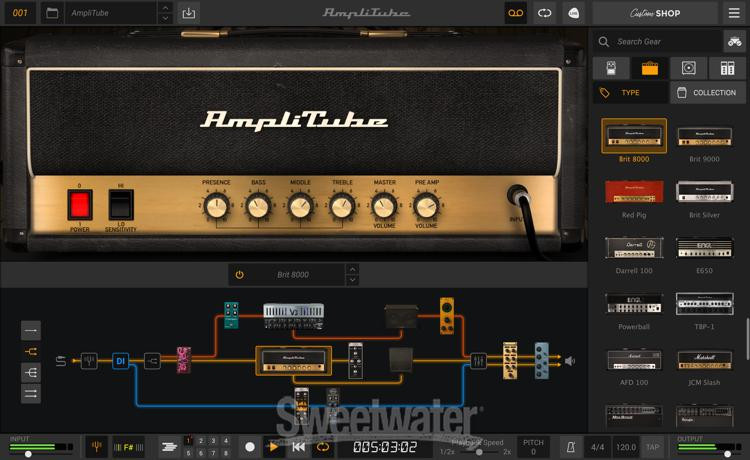Viewport: 750px width, 460px height.
Task: Select previous preset with up arrow
Action: click(x=165, y=8)
